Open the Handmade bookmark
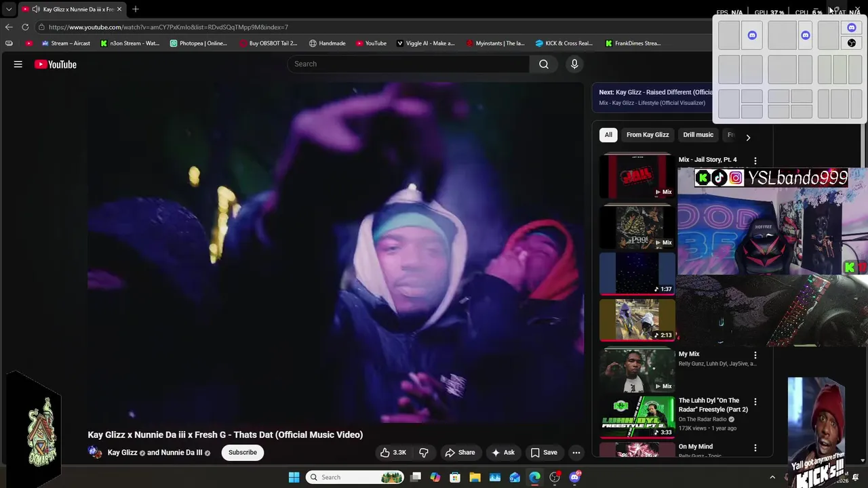Screen dimensions: 868x488 (x=327, y=43)
